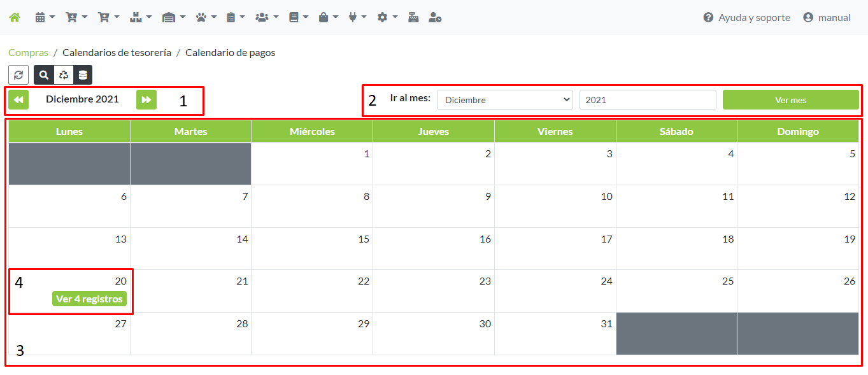Click the refresh page icon button

tap(18, 74)
